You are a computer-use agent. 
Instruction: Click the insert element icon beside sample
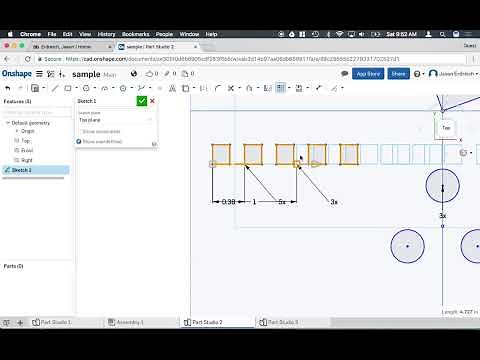coord(62,74)
